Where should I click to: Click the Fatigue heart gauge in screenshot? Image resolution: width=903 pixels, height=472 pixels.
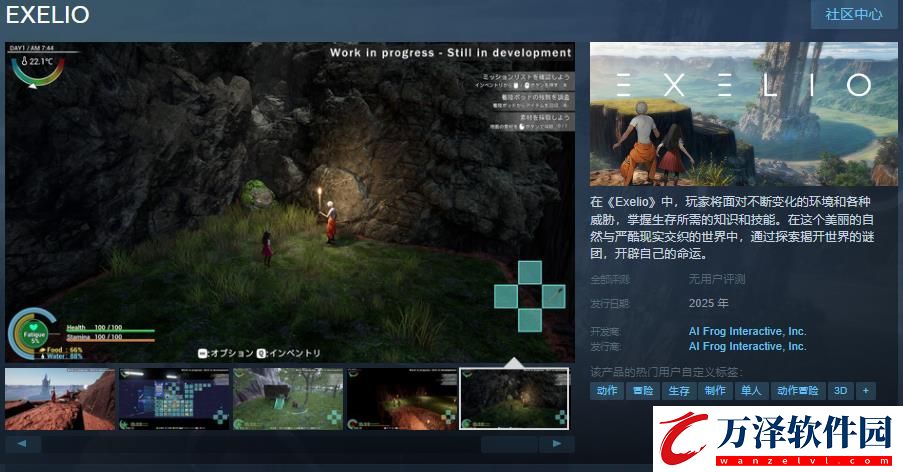pyautogui.click(x=33, y=333)
